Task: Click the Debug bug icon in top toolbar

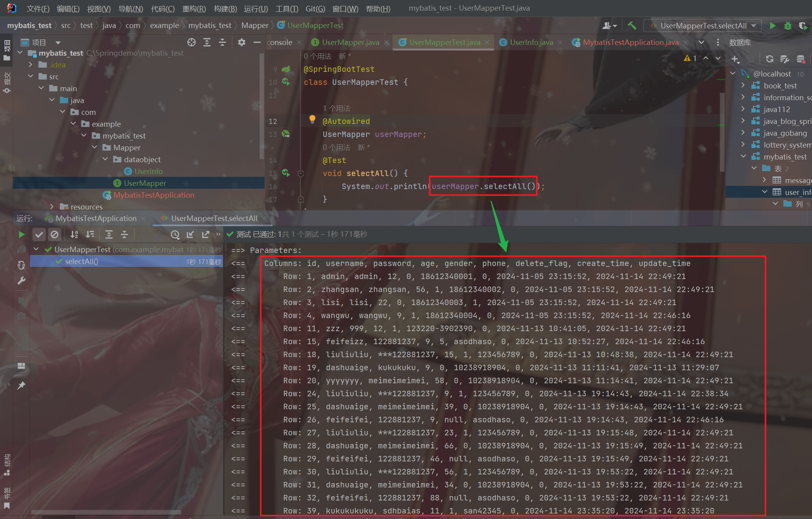Action: click(788, 26)
